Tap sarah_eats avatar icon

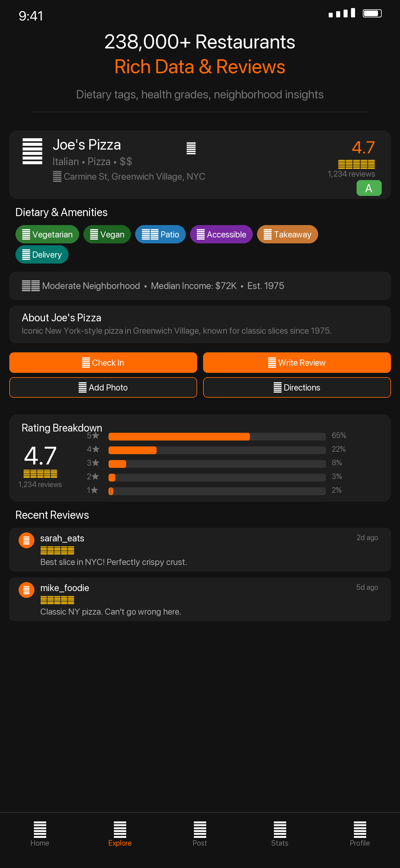[26, 540]
